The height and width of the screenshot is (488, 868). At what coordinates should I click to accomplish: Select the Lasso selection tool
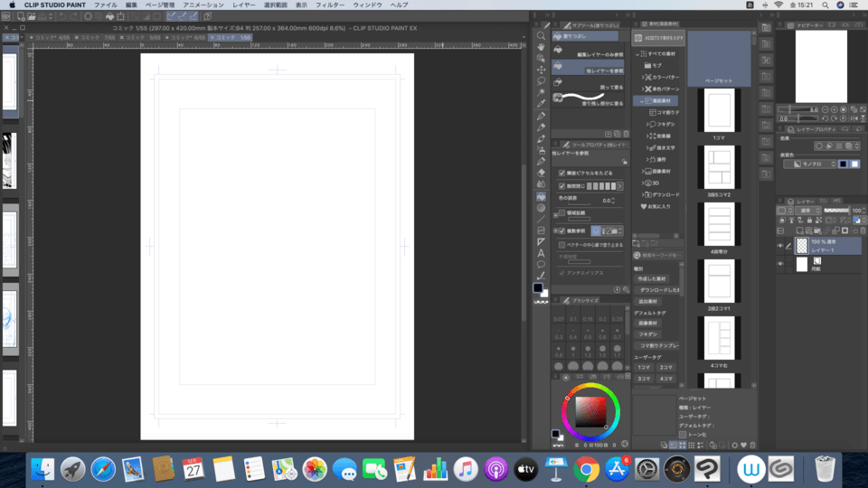tap(541, 81)
